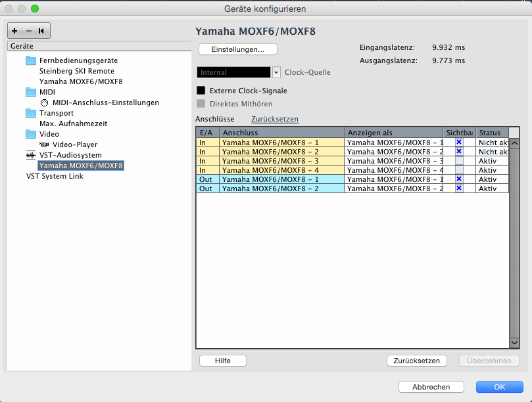Click the Status column header
The height and width of the screenshot is (402, 532).
tap(493, 133)
